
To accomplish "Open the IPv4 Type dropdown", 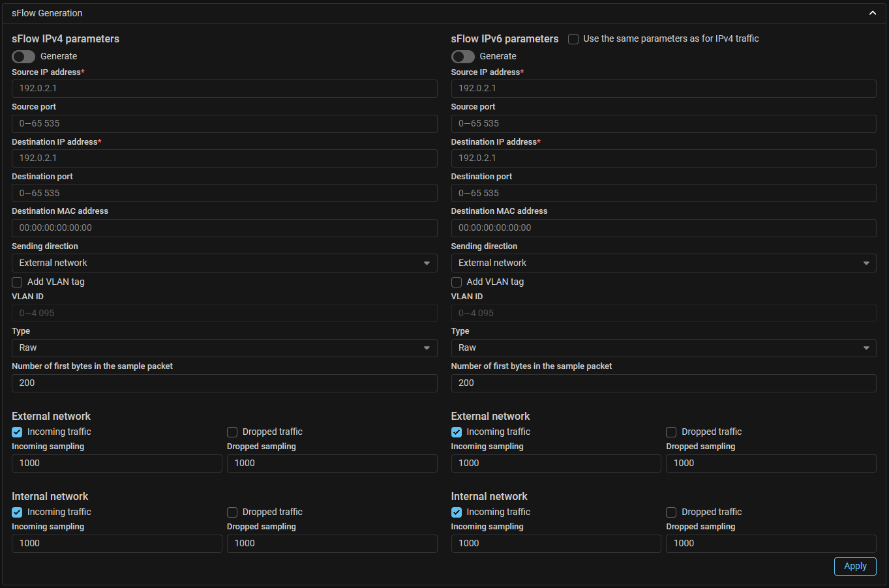I will coord(224,348).
